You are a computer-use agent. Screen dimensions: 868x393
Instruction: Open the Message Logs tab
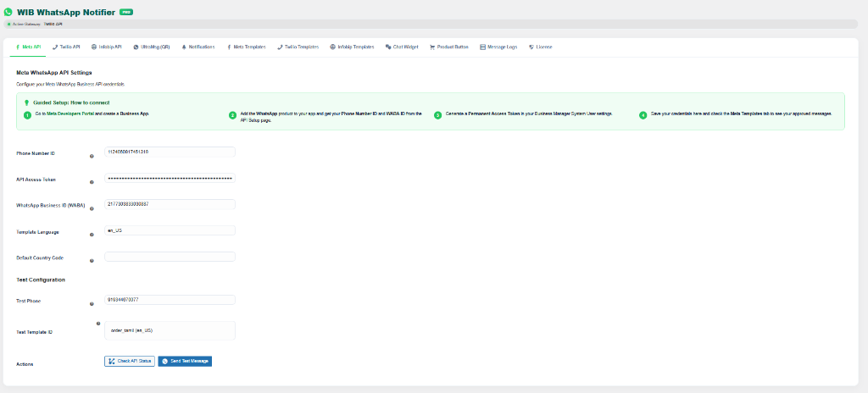pos(498,47)
